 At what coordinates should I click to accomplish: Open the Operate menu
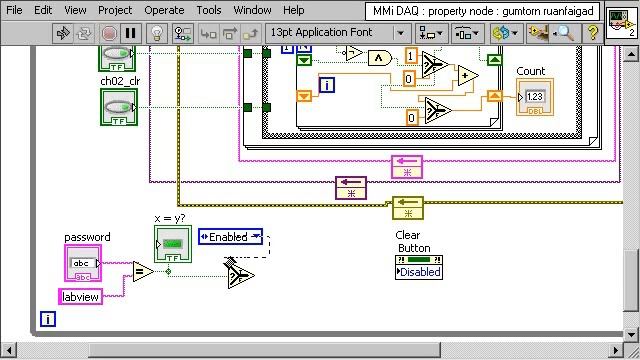point(164,10)
